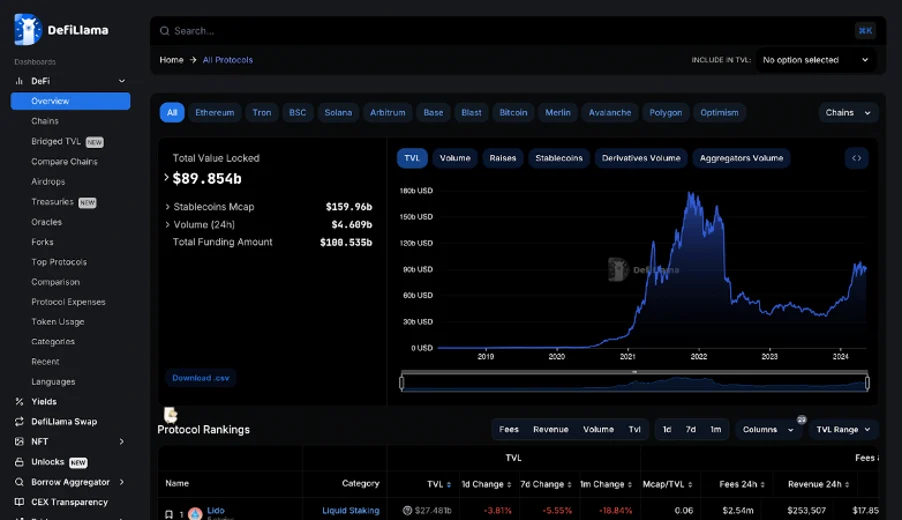Sort by Revenue 24h column

847,485
